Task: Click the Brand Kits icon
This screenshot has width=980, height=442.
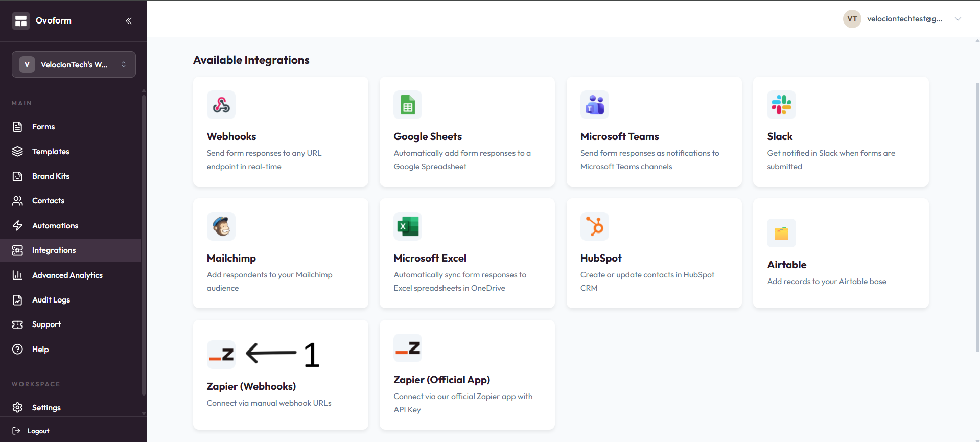Action: coord(17,176)
